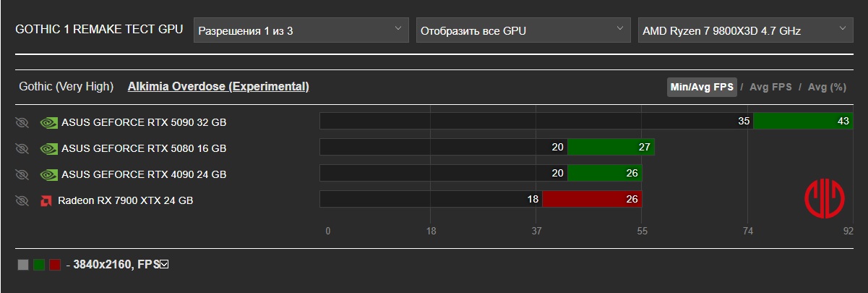Viewport: 868px width, 293px height.
Task: Hide the ASUS GeForce RTX 5090 row
Action: 22,122
